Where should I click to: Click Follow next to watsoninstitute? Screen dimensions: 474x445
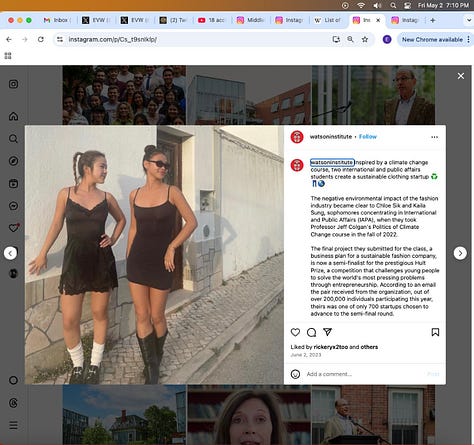(368, 137)
